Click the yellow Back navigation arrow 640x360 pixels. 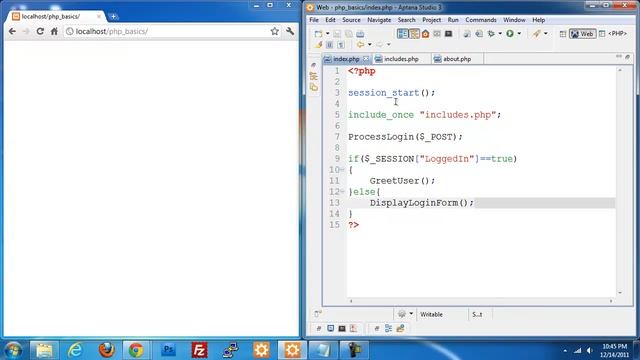pos(360,44)
